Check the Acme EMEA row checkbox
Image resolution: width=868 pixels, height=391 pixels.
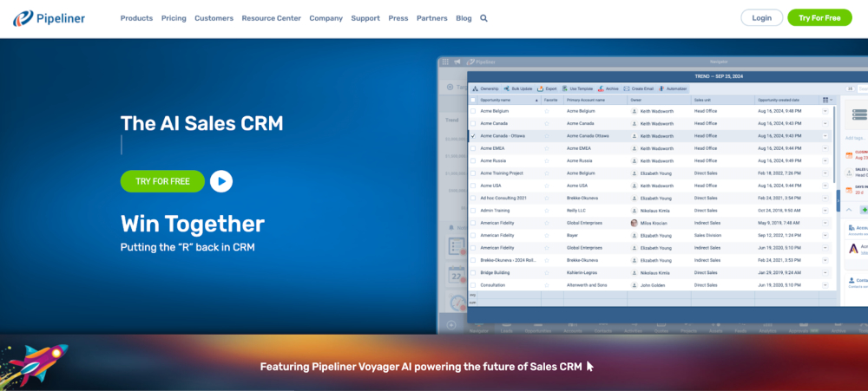(x=473, y=148)
